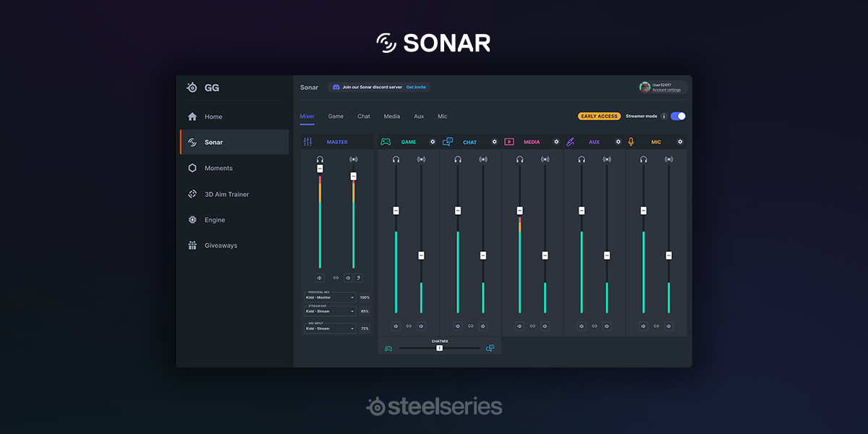Image resolution: width=868 pixels, height=434 pixels.
Task: Click the link icon in MASTER channel
Action: click(336, 277)
